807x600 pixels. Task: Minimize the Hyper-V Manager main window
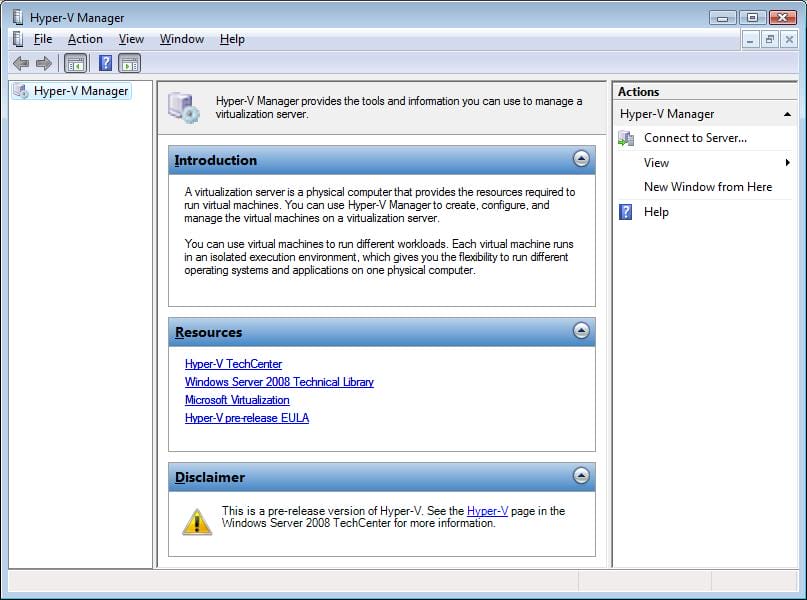coord(723,18)
